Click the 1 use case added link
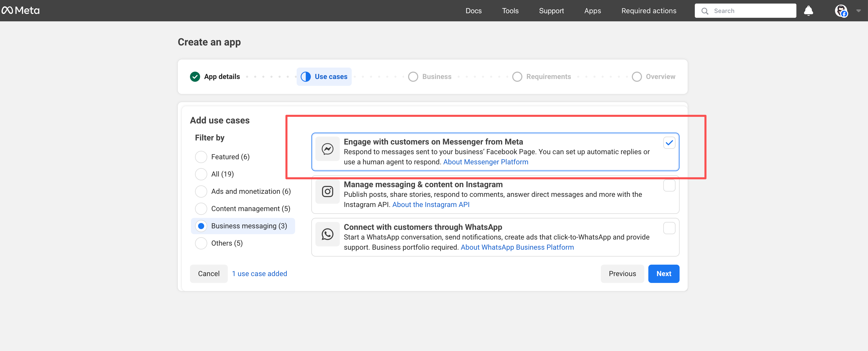Viewport: 868px width, 351px height. tap(259, 274)
